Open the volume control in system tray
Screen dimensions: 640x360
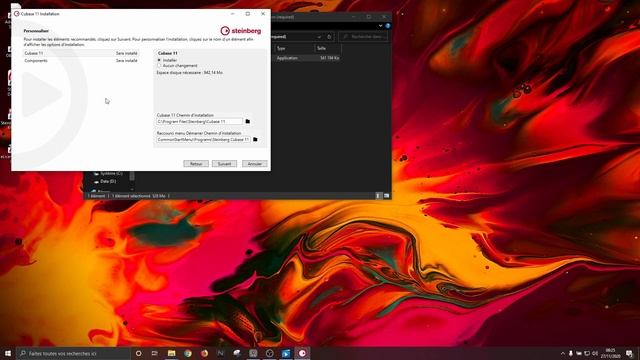(x=595, y=353)
